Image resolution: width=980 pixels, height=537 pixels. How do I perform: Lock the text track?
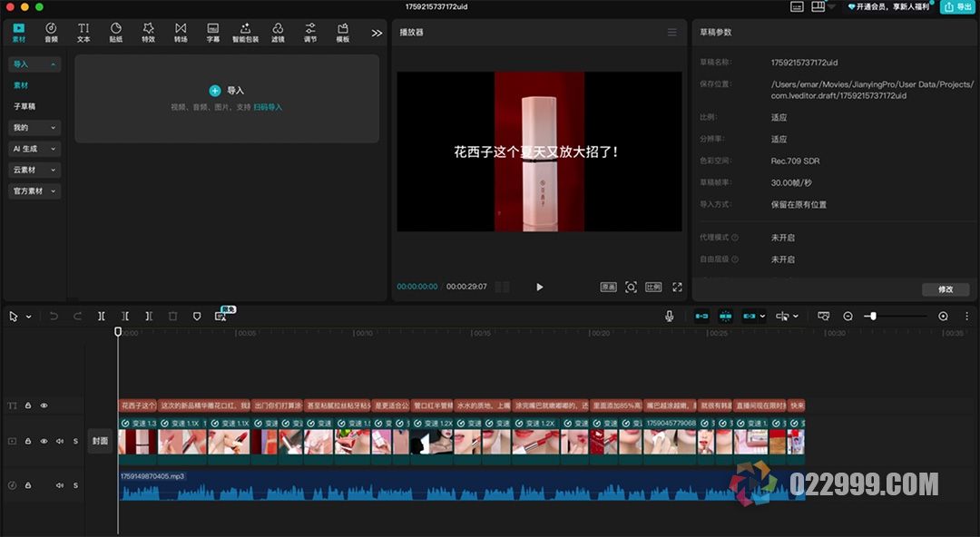(x=28, y=405)
